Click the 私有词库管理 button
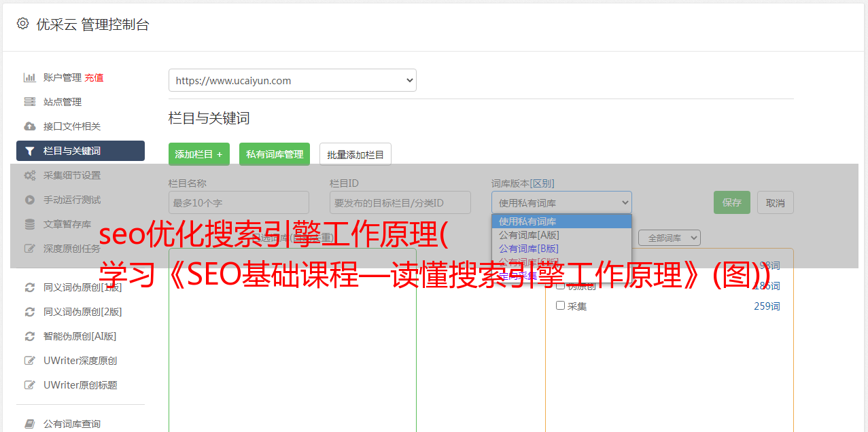The width and height of the screenshot is (868, 432). point(275,154)
